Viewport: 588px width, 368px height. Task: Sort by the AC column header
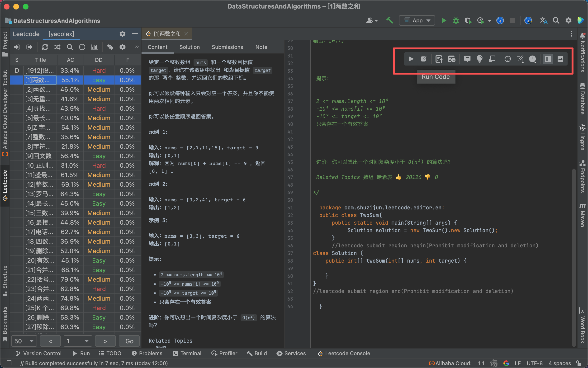click(70, 60)
